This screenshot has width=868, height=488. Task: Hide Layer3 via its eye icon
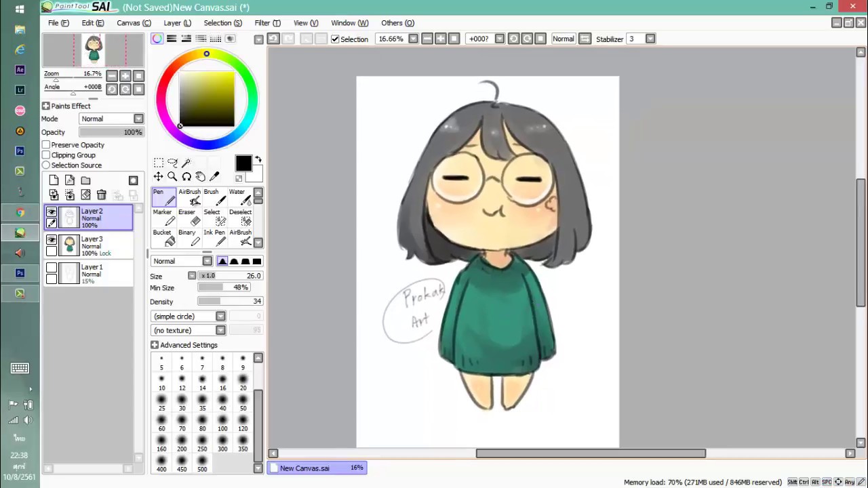click(52, 240)
